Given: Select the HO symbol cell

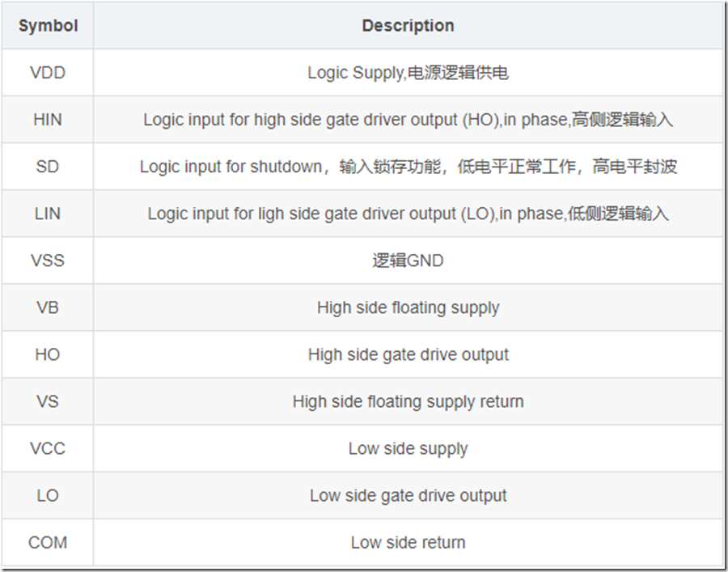Looking at the screenshot, I should pos(48,354).
